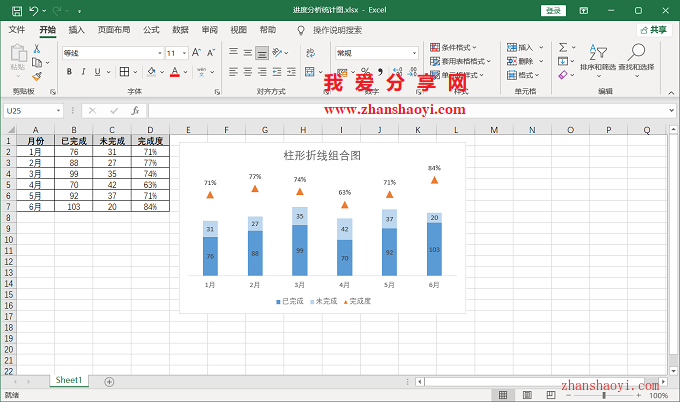
Task: Toggle italic formatting
Action: (x=83, y=72)
